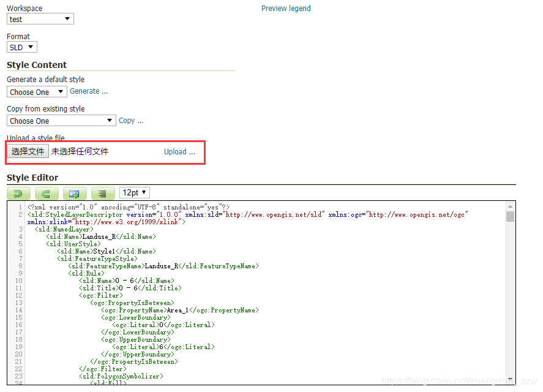The image size is (543, 392).
Task: Click the Upload ... link
Action: (x=179, y=151)
